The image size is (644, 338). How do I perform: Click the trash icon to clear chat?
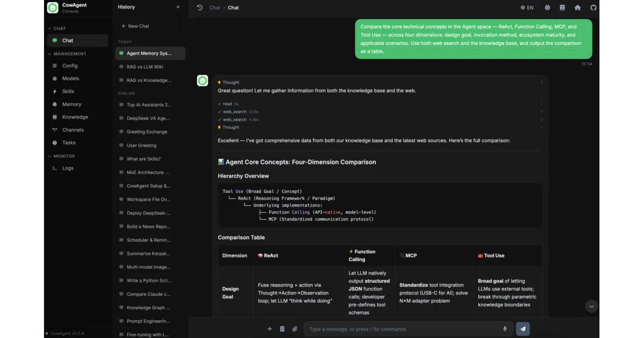282,329
